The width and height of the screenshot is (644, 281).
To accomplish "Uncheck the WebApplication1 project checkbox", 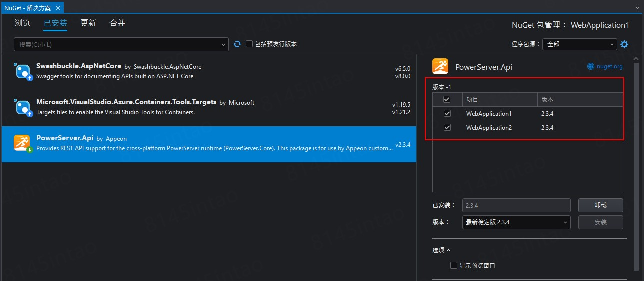I will [x=447, y=114].
